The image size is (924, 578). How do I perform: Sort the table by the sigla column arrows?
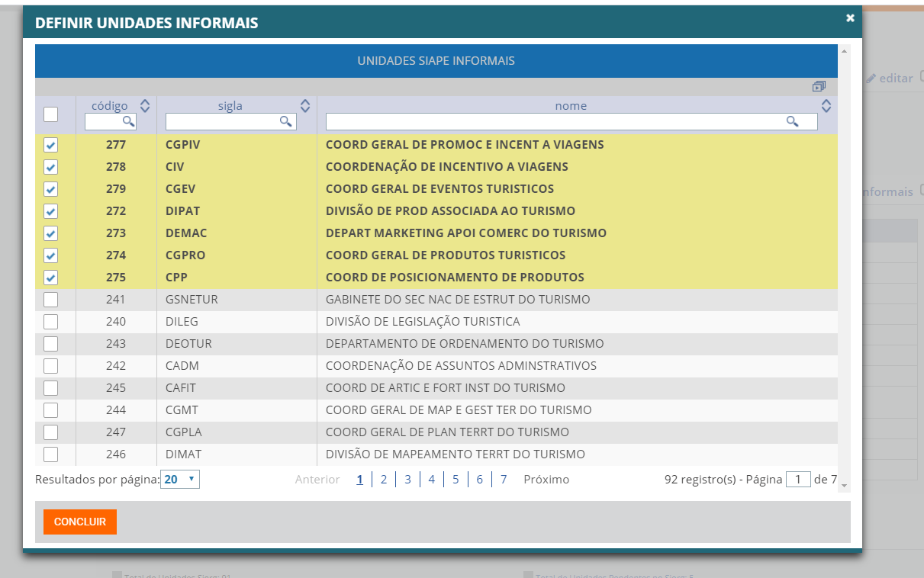(304, 105)
